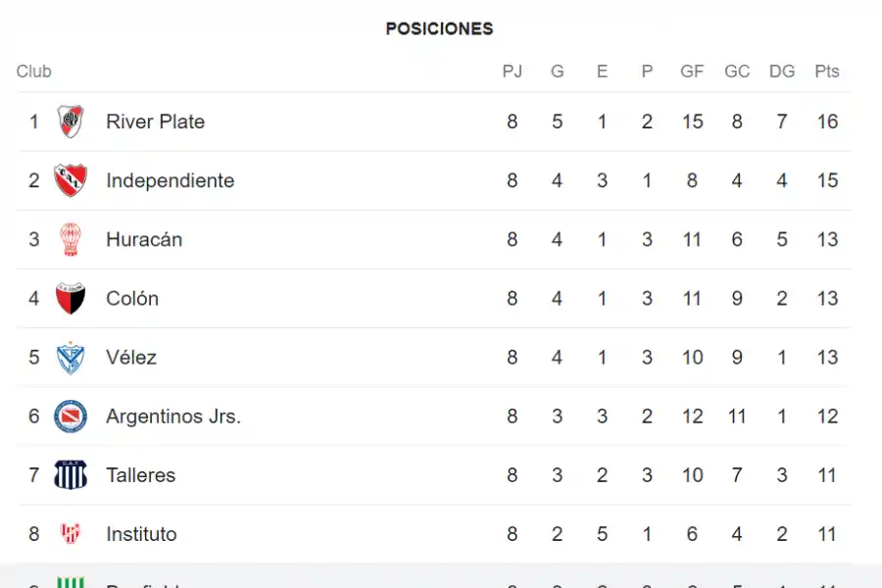
Task: Click the Club column header
Action: (34, 72)
